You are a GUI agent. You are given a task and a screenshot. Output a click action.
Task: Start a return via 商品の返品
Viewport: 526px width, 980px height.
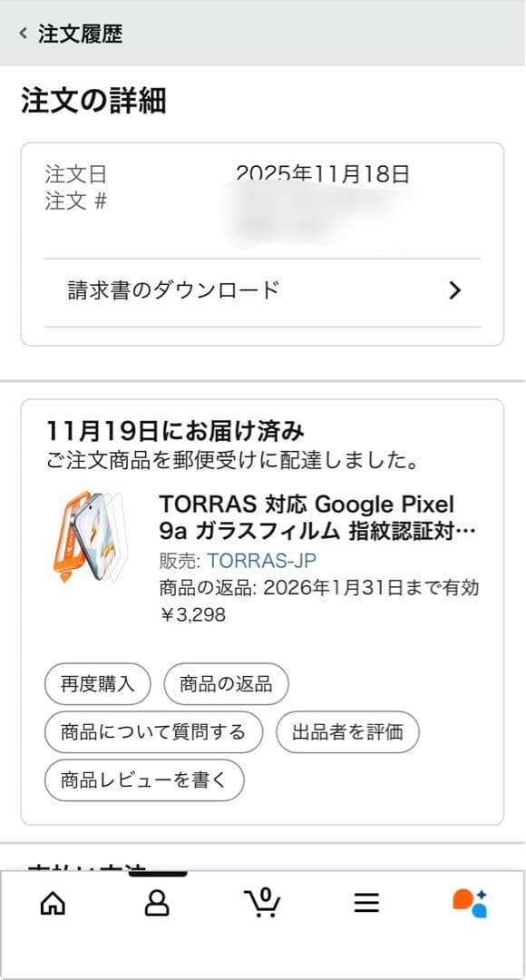coord(226,684)
